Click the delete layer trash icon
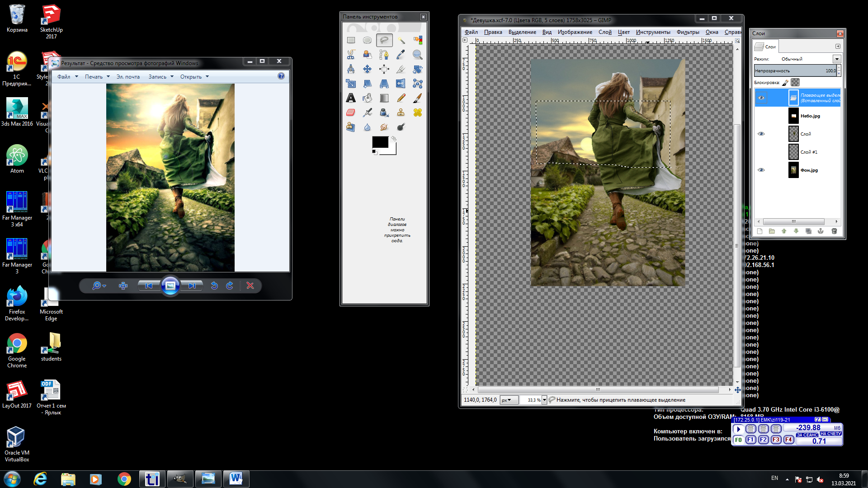The height and width of the screenshot is (488, 868). tap(834, 231)
